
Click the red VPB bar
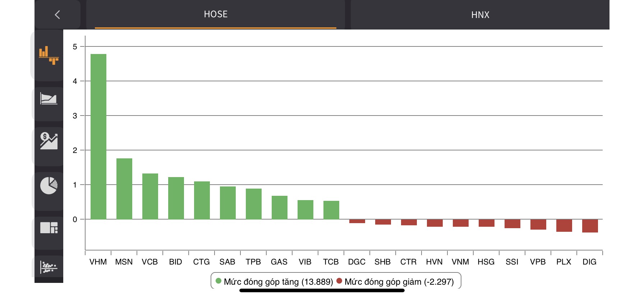tap(538, 224)
